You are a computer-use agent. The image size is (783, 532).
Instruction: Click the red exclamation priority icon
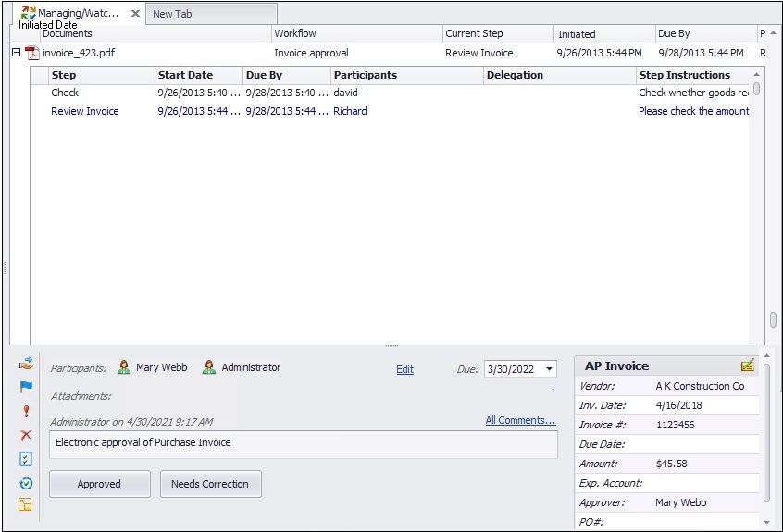pyautogui.click(x=26, y=411)
